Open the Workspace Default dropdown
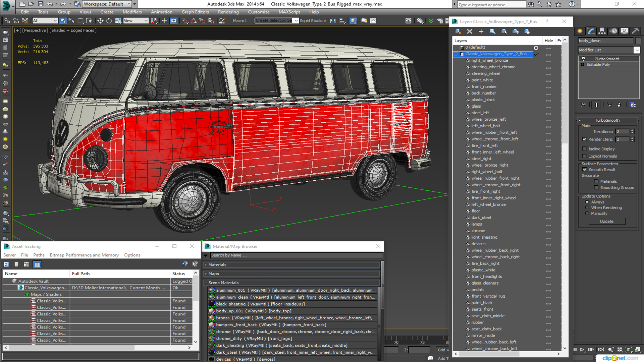 tap(107, 4)
